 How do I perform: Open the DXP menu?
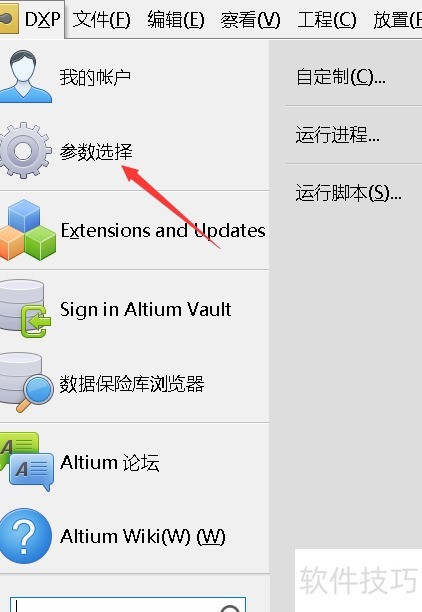(x=42, y=19)
